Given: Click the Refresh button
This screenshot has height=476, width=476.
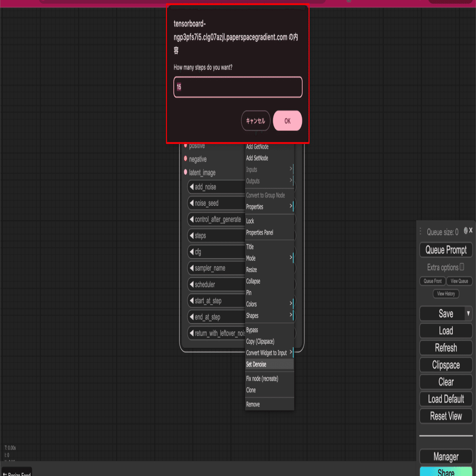Looking at the screenshot, I should pos(446,348).
